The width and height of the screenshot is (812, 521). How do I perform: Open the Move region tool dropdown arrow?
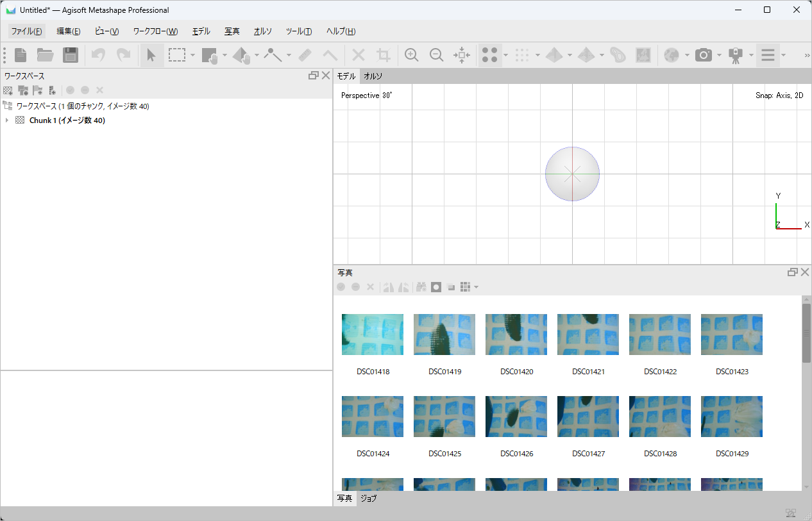point(224,55)
